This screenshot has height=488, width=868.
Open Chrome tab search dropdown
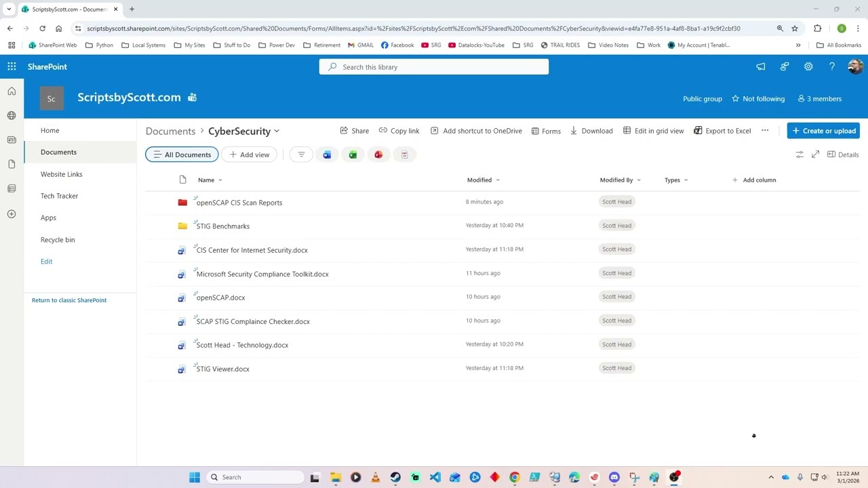[x=9, y=9]
